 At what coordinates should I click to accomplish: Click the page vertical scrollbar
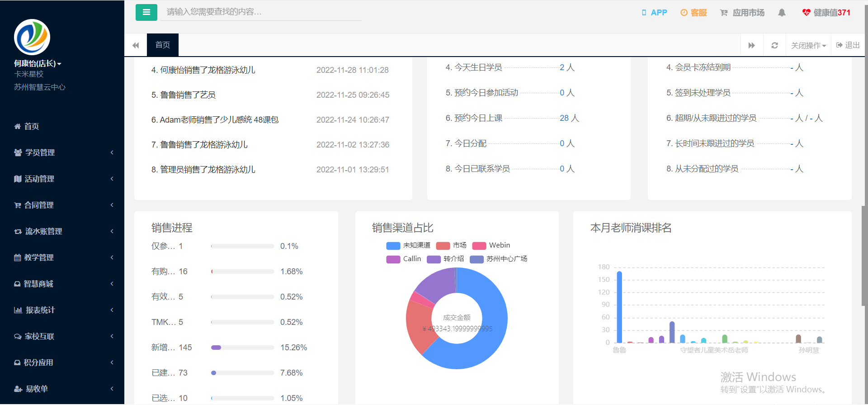point(864,256)
